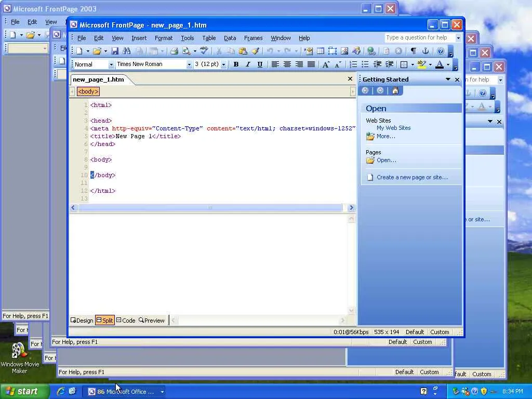Toggle Align Left
The image size is (532, 399).
[x=275, y=64]
